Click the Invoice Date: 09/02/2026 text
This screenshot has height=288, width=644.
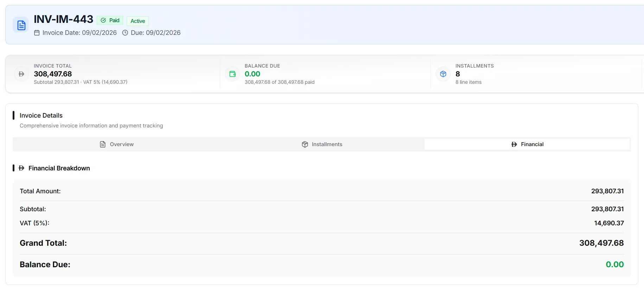(x=79, y=33)
